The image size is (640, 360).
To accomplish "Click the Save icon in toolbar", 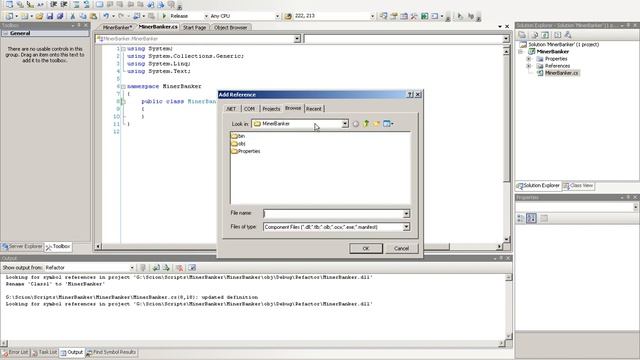I will pos(50,16).
